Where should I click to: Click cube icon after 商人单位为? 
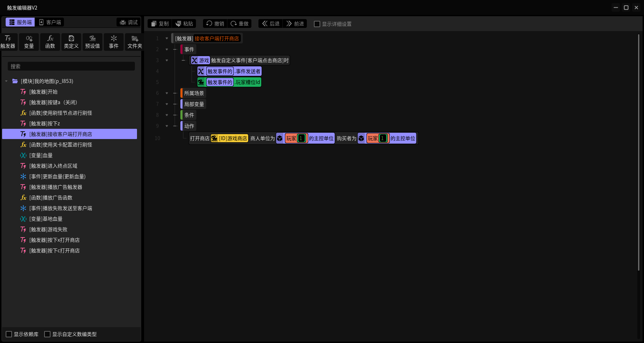[280, 138]
